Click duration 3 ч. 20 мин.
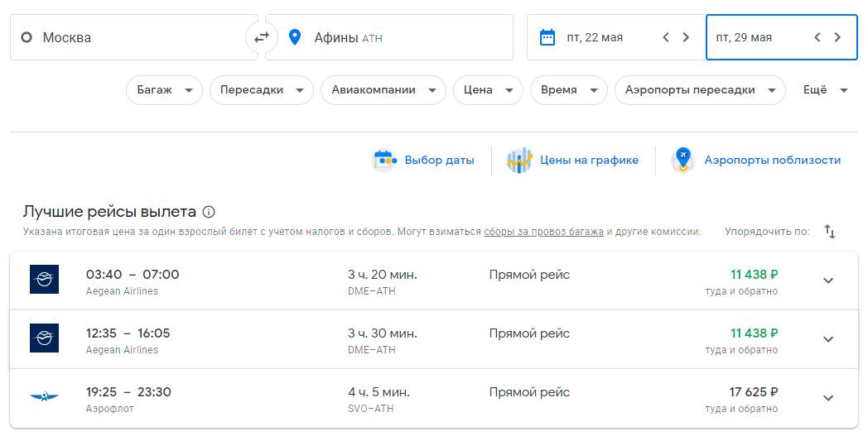The width and height of the screenshot is (868, 446). click(x=383, y=275)
